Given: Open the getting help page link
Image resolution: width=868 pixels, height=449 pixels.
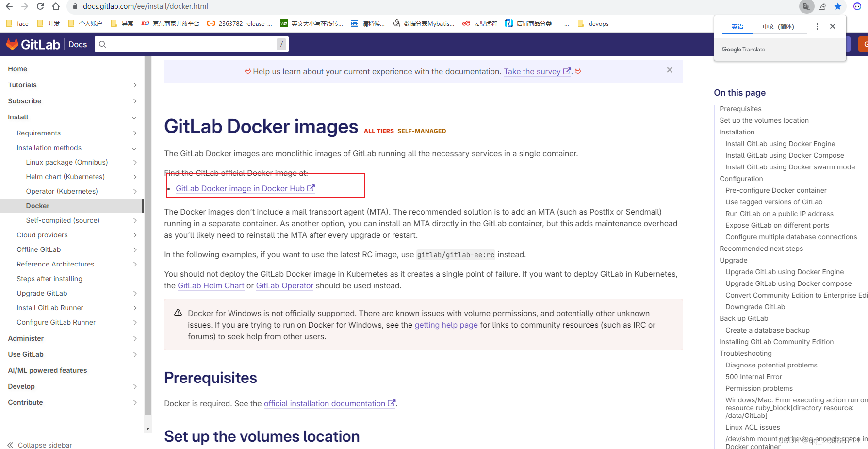Looking at the screenshot, I should tap(446, 325).
